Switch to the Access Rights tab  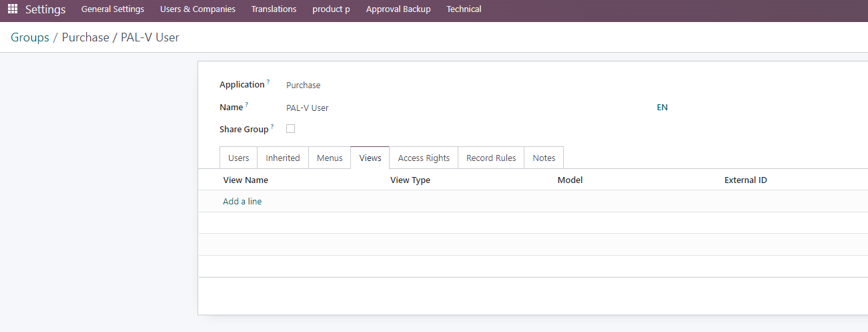[x=424, y=158]
